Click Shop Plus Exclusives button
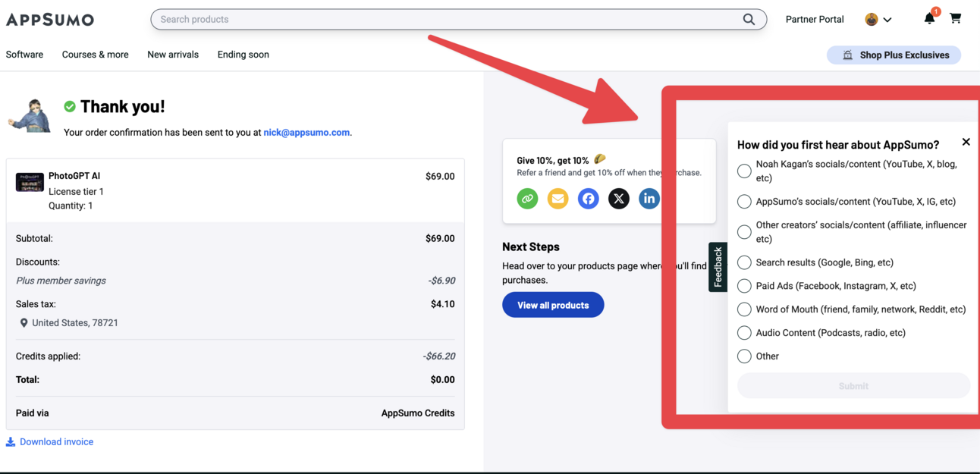Image resolution: width=980 pixels, height=474 pixels. 894,55
